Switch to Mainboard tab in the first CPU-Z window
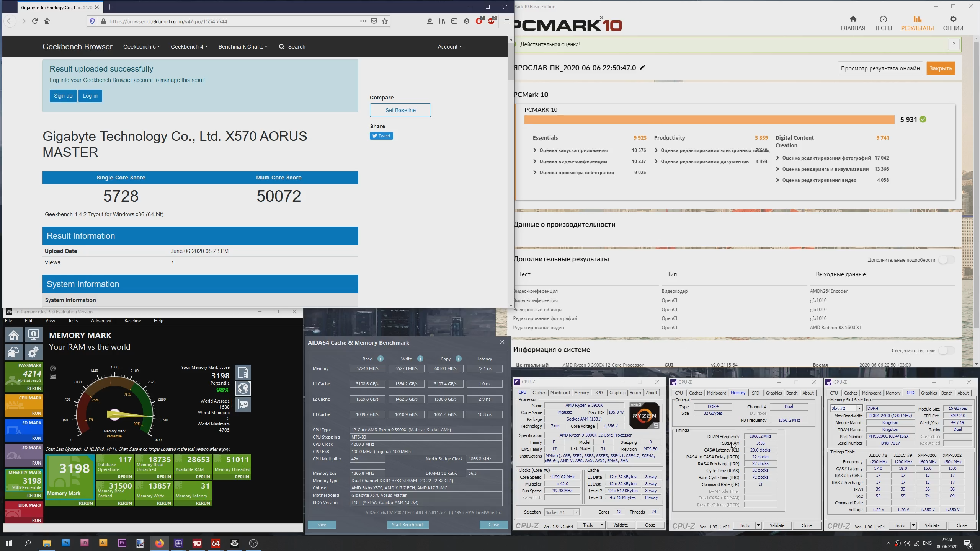Image resolution: width=980 pixels, height=551 pixels. pos(560,393)
